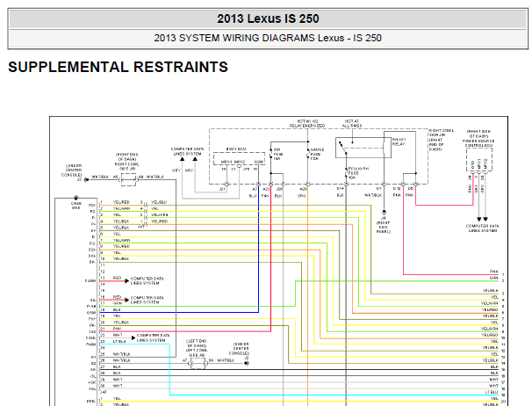Select the "2013 SYSTEM WIRING DIAGRAMS Lexus - IS 250" subtitle

click(268, 38)
